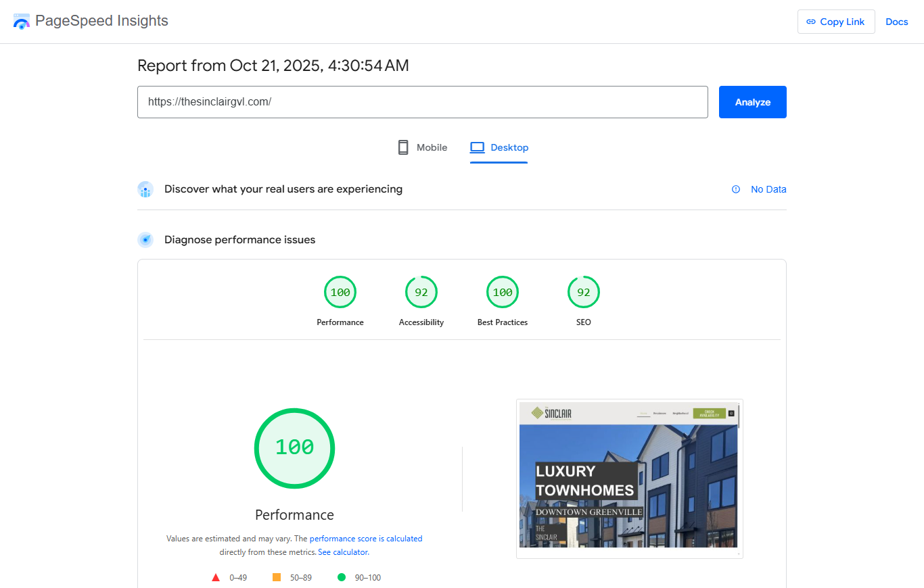The width and height of the screenshot is (924, 588).
Task: Open the Docs page
Action: tap(897, 21)
